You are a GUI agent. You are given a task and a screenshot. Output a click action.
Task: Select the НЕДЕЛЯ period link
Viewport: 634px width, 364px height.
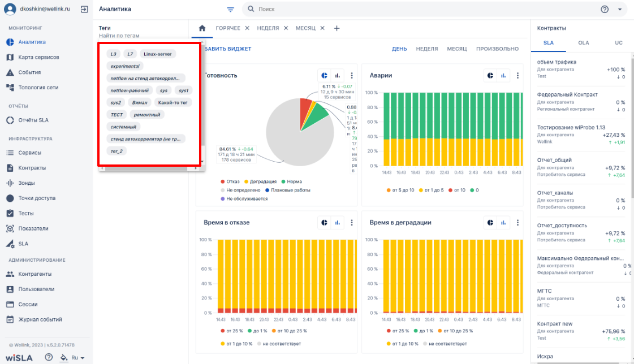click(x=427, y=49)
